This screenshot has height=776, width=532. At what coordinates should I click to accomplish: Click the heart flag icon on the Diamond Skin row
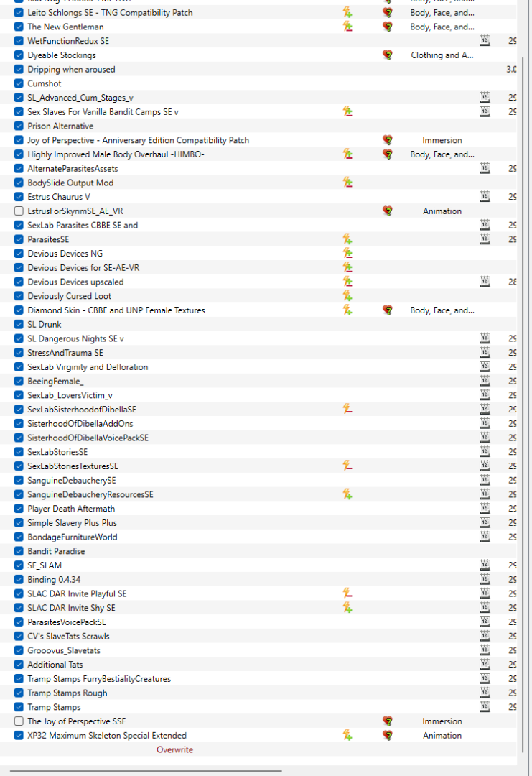(x=388, y=310)
